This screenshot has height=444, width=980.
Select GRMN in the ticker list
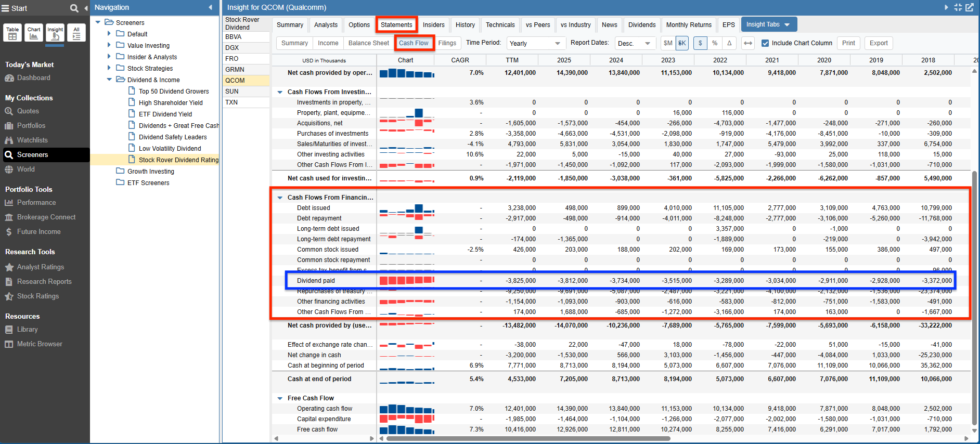pyautogui.click(x=246, y=70)
